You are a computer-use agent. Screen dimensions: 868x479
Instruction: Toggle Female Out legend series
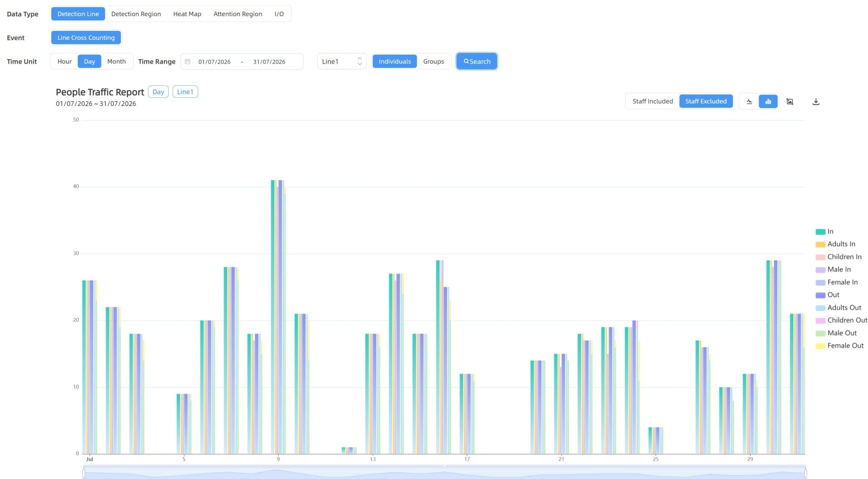840,346
